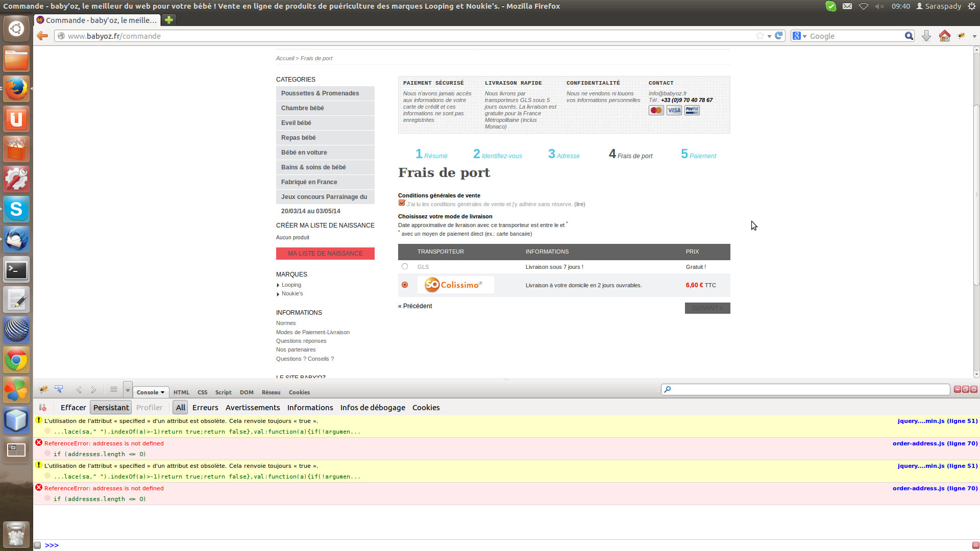This screenshot has width=980, height=551.
Task: Toggle the conditions générales de vente checkbox
Action: click(x=402, y=203)
